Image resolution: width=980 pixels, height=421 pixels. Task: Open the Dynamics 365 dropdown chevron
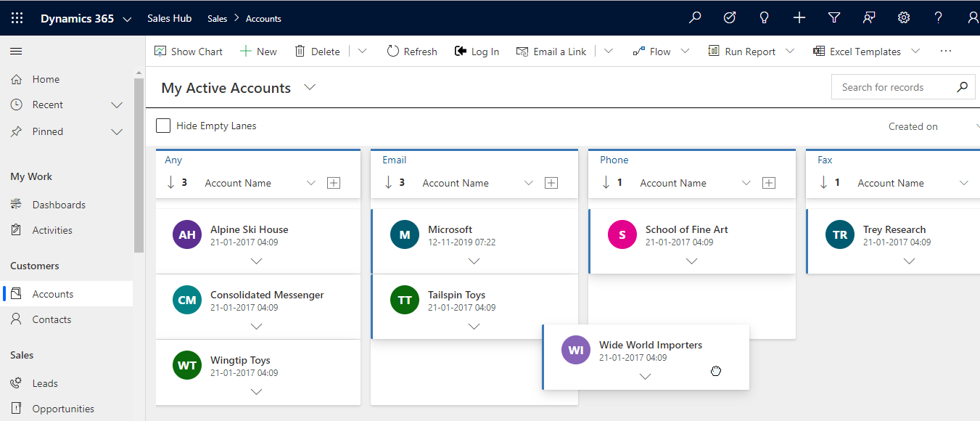tap(128, 20)
